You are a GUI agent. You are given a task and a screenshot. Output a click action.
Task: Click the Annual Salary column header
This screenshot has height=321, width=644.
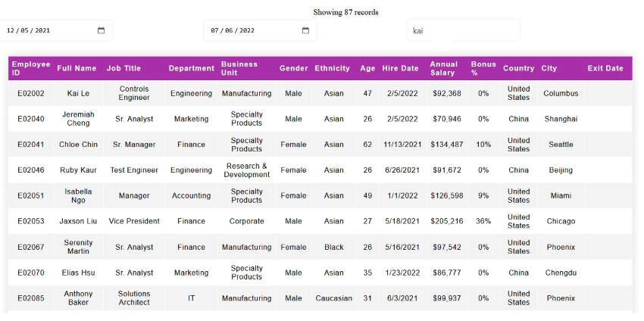click(443, 68)
